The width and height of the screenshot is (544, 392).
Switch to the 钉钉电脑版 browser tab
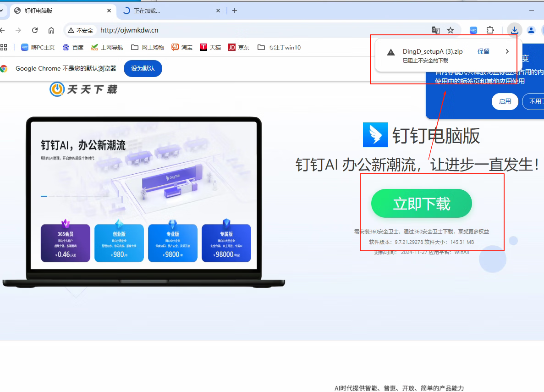click(x=62, y=11)
